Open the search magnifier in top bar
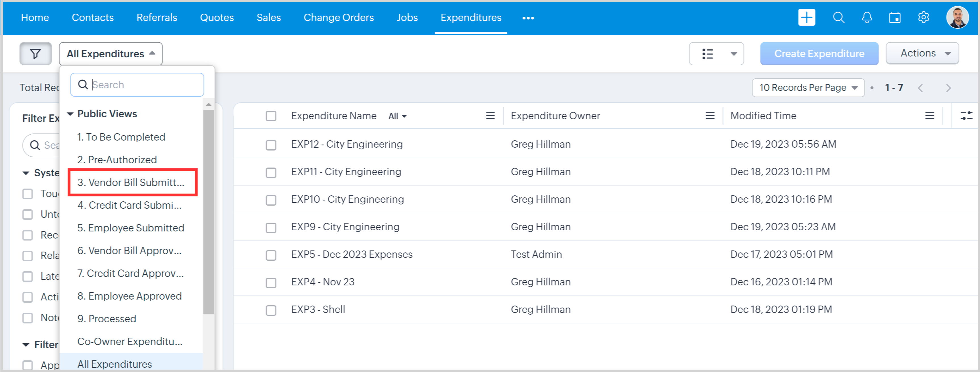The height and width of the screenshot is (372, 980). tap(839, 18)
